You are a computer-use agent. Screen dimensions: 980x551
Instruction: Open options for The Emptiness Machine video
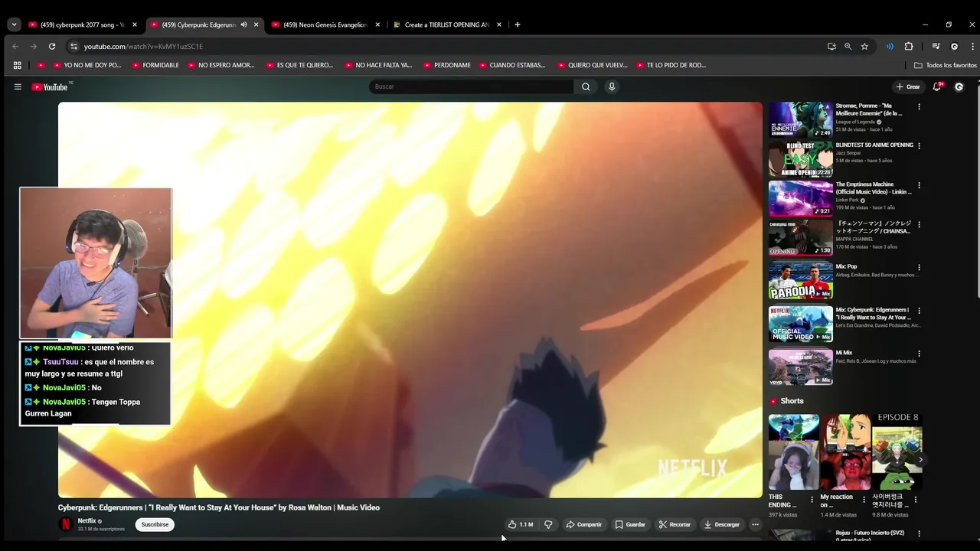[x=919, y=185]
